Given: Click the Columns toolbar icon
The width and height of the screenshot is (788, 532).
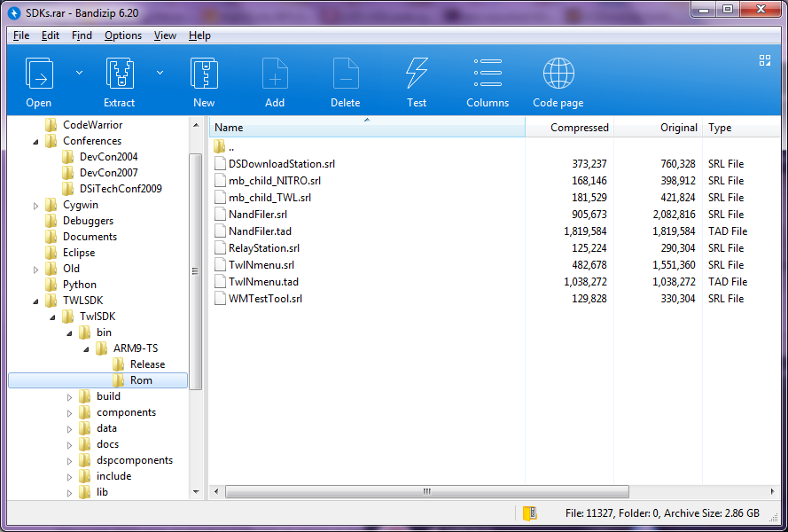Looking at the screenshot, I should tap(488, 73).
